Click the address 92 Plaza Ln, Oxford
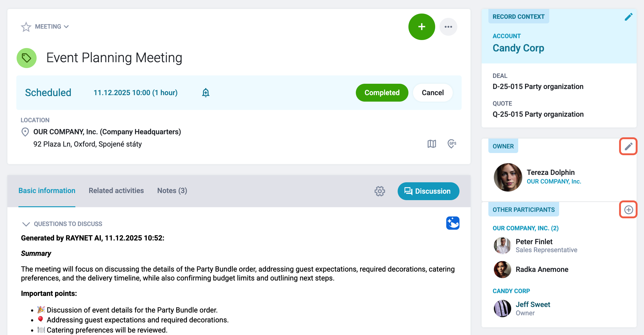 point(87,144)
